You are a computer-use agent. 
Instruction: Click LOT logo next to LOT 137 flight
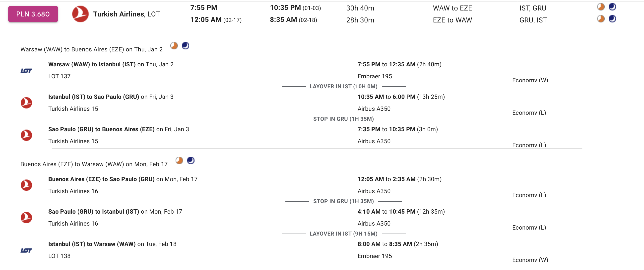pyautogui.click(x=26, y=71)
